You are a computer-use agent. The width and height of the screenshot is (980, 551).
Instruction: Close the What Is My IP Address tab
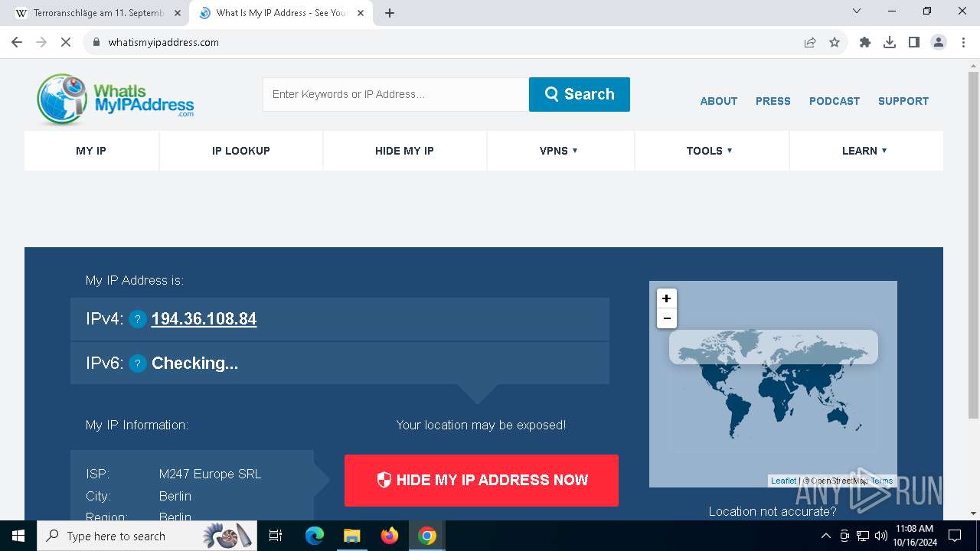click(x=361, y=13)
